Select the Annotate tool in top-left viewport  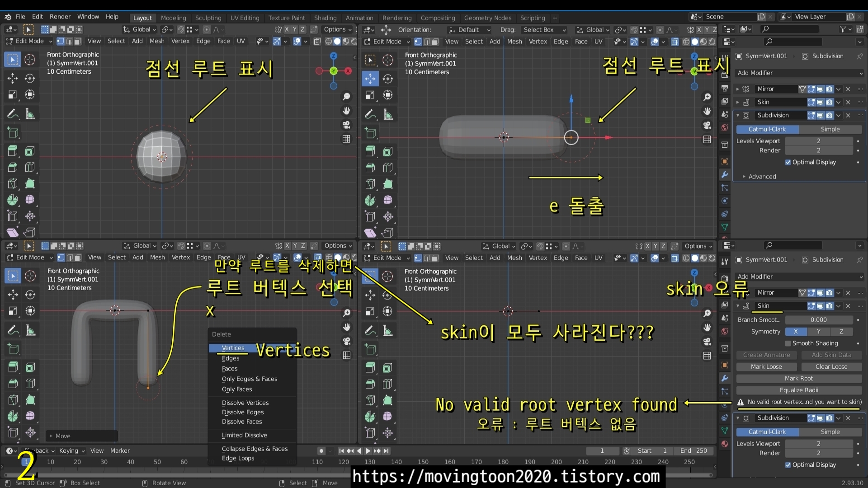click(13, 114)
